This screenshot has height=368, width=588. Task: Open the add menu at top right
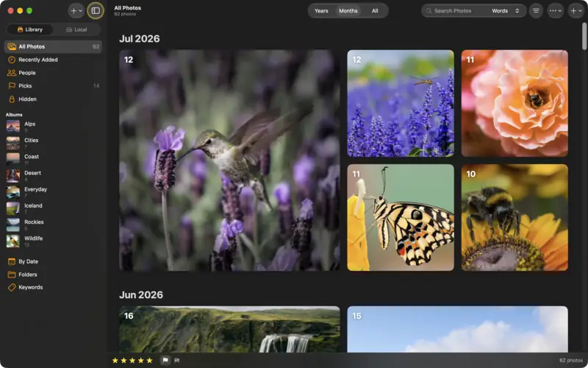point(576,11)
